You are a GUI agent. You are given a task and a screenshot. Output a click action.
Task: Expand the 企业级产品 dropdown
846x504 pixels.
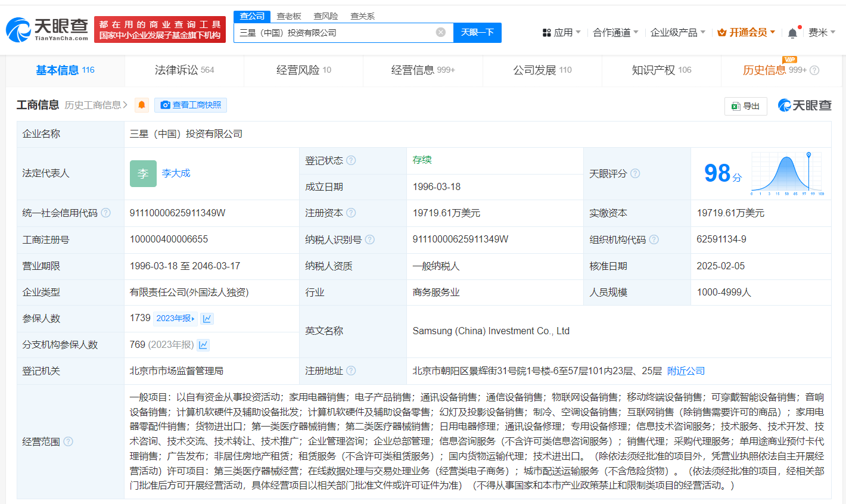tap(678, 32)
